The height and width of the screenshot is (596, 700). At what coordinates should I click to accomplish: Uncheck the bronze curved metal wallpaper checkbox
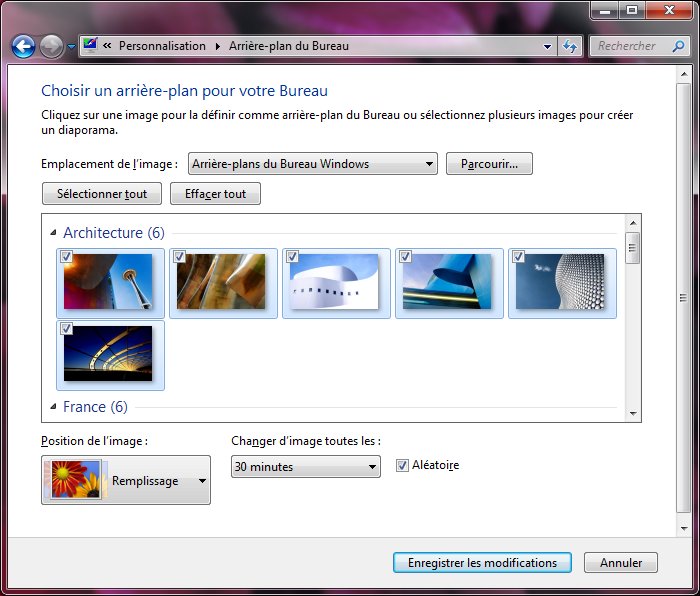(x=179, y=256)
